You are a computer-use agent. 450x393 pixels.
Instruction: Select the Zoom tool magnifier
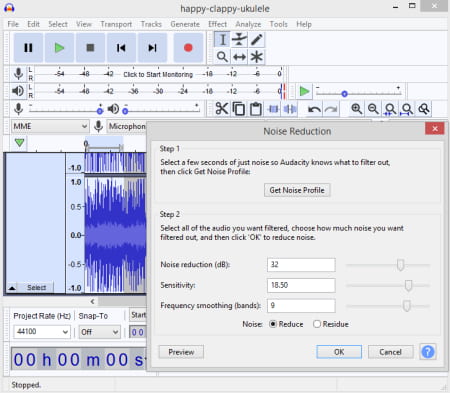tap(222, 57)
